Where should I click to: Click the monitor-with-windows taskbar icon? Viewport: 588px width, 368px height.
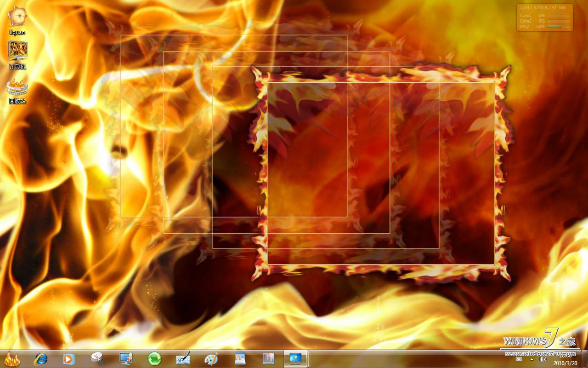click(x=125, y=359)
